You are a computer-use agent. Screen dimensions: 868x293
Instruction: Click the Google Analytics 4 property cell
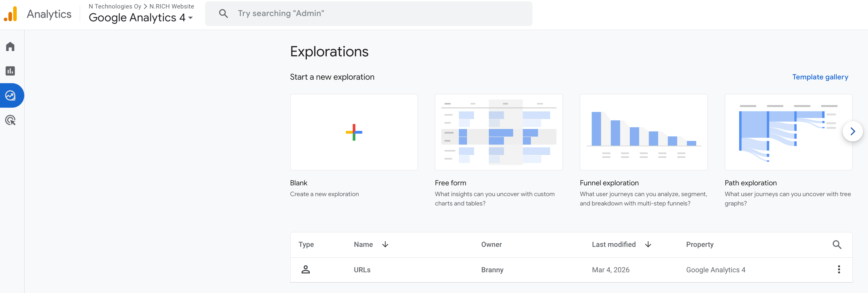coord(716,270)
